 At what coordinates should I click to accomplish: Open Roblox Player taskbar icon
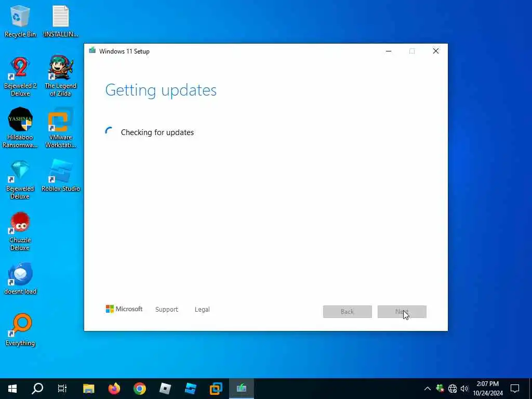pos(165,389)
